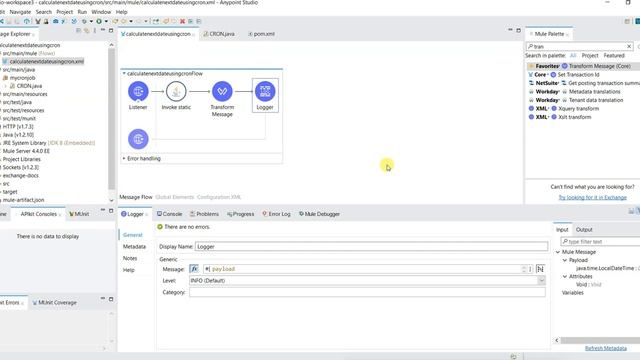
Task: Open the Run menu
Action: click(82, 12)
